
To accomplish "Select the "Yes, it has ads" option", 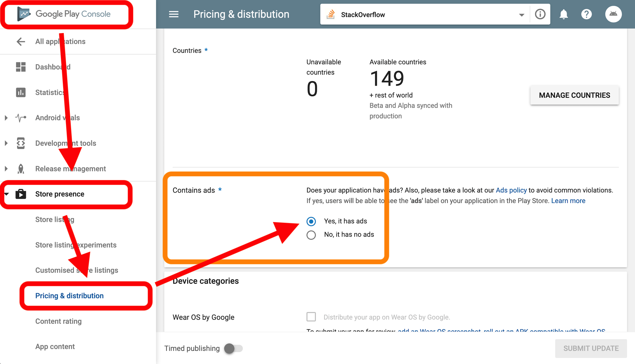I will [311, 221].
